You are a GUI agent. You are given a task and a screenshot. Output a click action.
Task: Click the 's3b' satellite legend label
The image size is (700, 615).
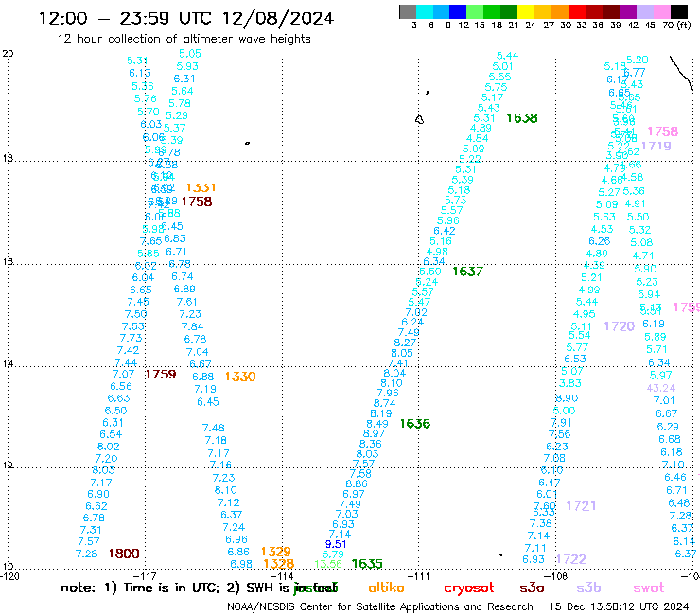click(588, 588)
